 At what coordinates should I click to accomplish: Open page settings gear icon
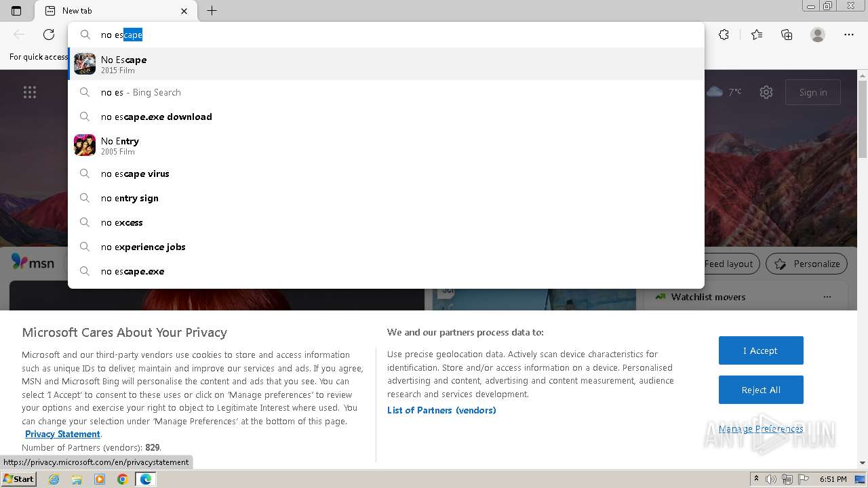click(x=766, y=92)
